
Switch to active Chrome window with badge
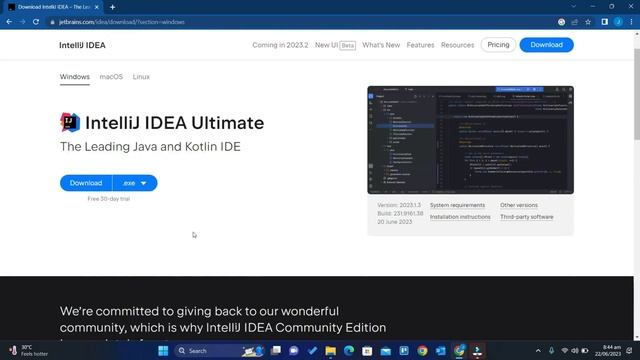[x=459, y=351]
